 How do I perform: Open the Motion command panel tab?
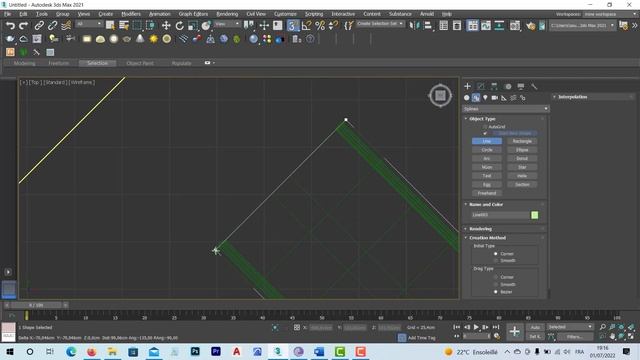pyautogui.click(x=508, y=86)
